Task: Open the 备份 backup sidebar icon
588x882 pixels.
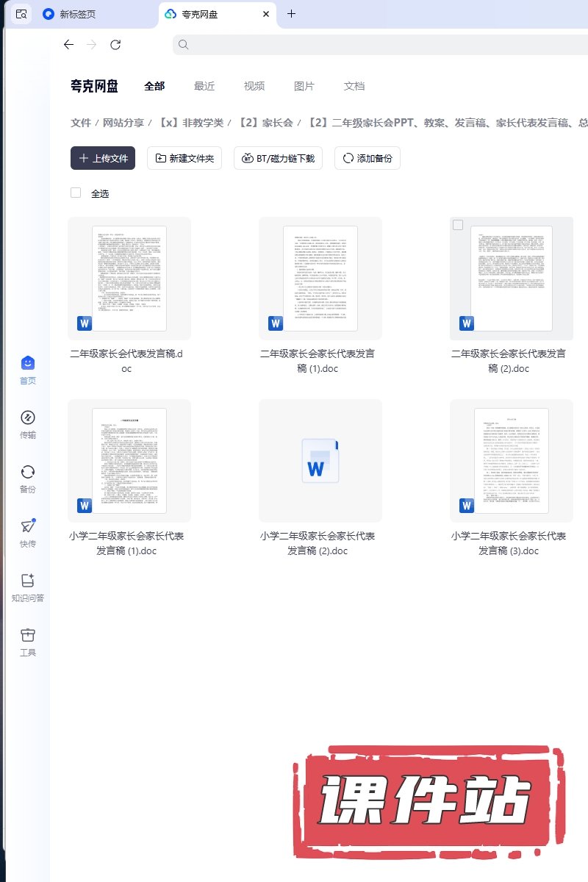Action: [x=27, y=473]
